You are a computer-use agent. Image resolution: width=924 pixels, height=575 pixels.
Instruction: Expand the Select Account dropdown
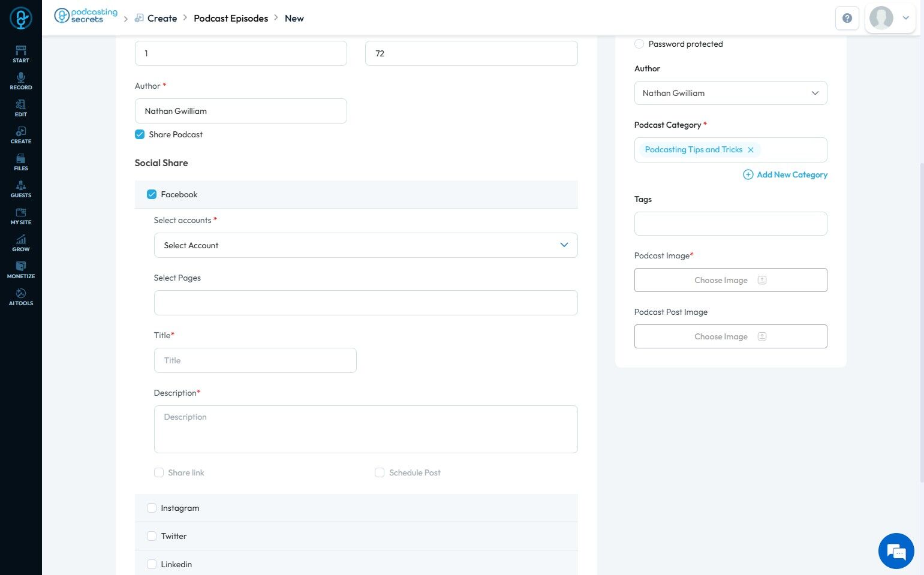[366, 245]
